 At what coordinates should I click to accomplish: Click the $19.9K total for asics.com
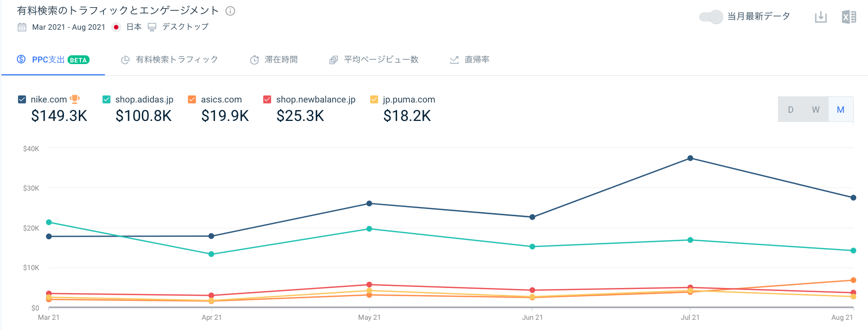coord(225,116)
